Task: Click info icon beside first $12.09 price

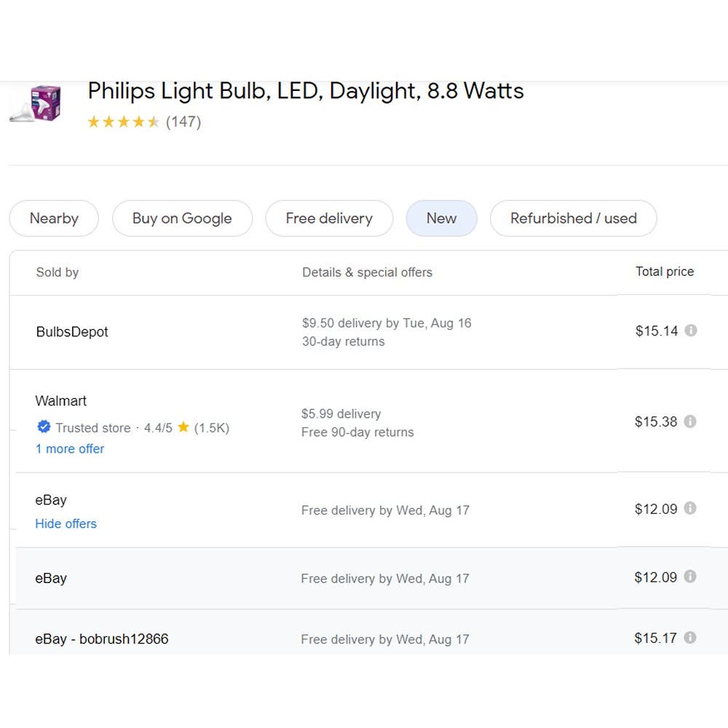Action: click(690, 509)
